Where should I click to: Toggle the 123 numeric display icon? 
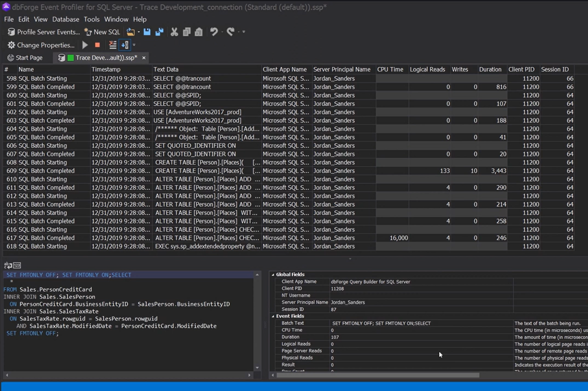click(16, 265)
